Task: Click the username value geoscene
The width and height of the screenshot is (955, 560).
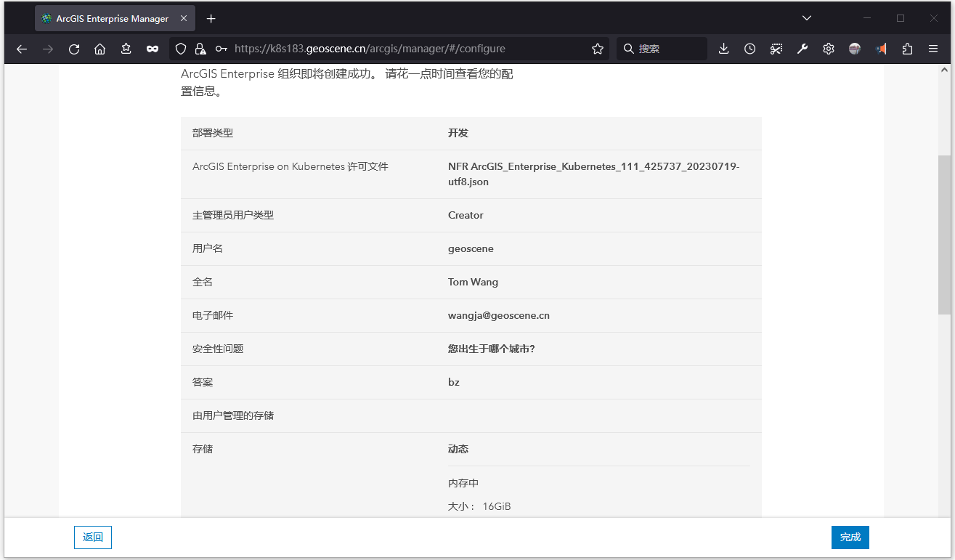Action: click(x=471, y=248)
